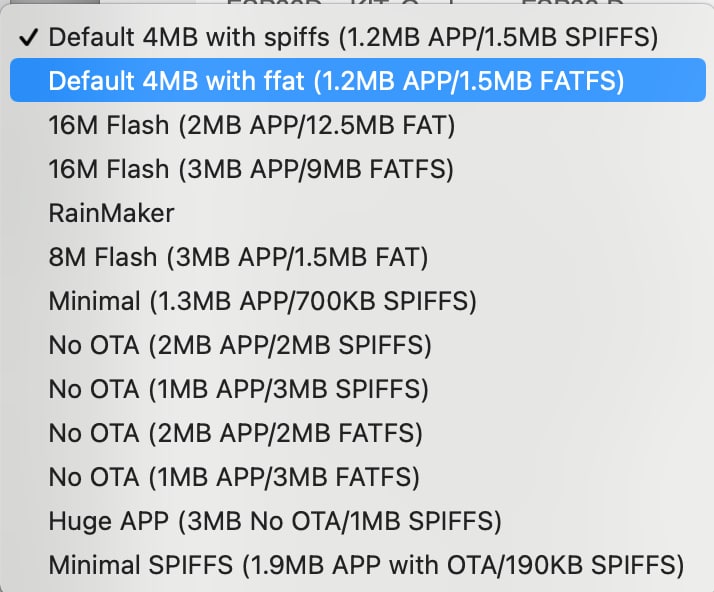Pick Minimal (1.3MB APP/700KB SPIFFS)
This screenshot has height=592, width=714.
(262, 301)
